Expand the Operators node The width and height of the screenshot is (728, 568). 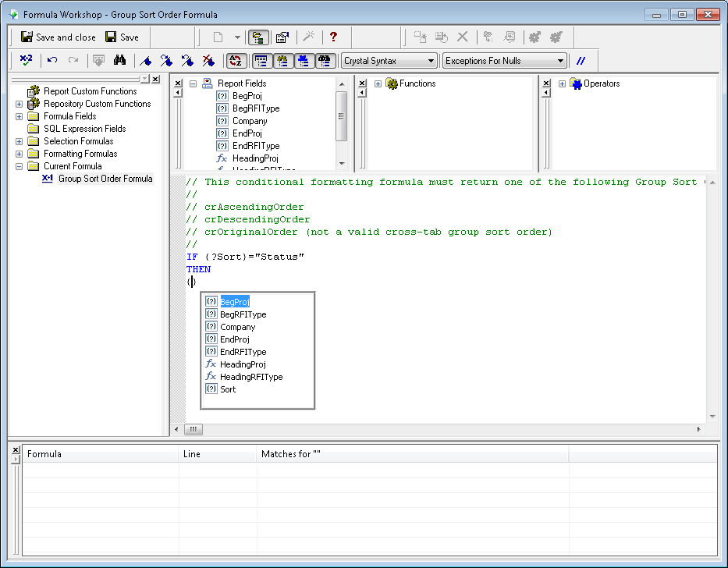tap(562, 84)
